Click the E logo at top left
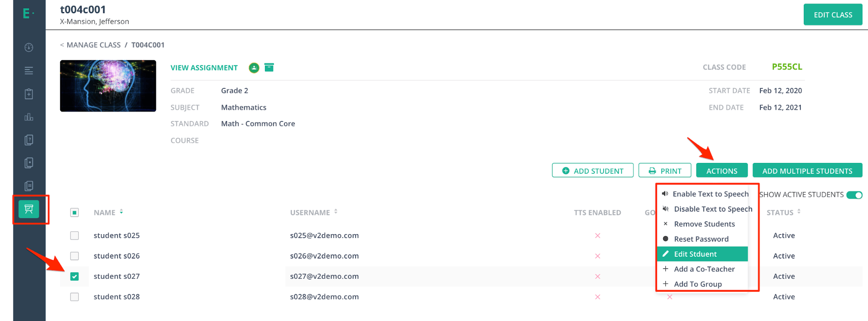868x321 pixels. [x=28, y=14]
